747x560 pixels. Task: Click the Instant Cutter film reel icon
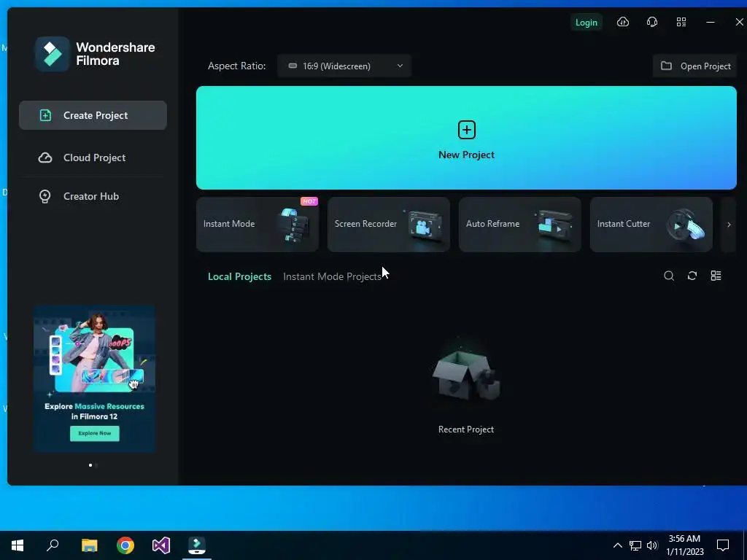pyautogui.click(x=686, y=225)
